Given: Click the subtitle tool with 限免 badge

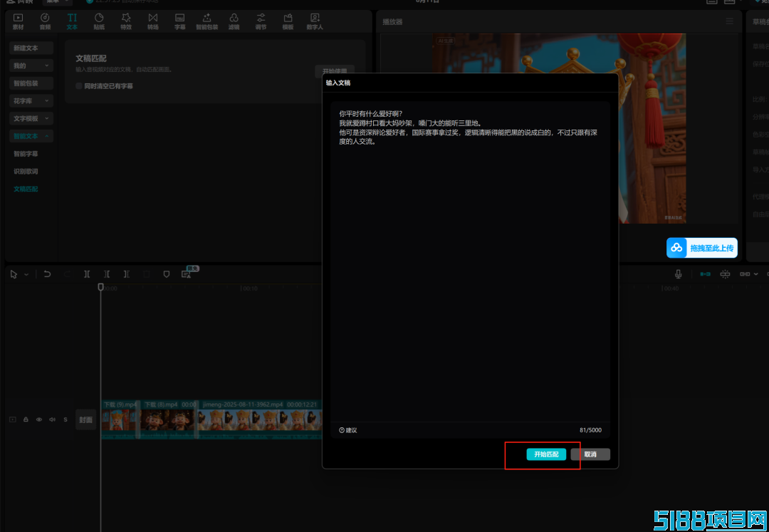Looking at the screenshot, I should (x=187, y=274).
